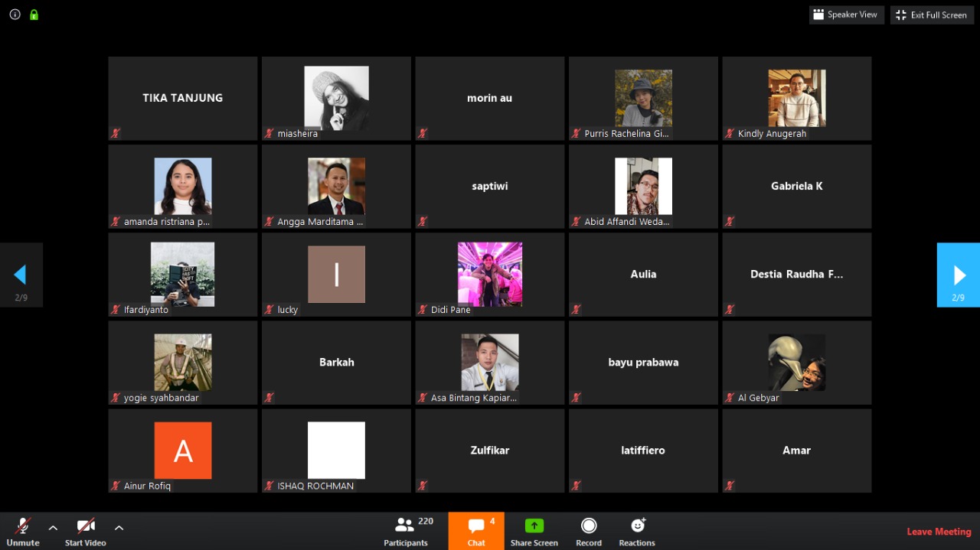Select Didi Pane's video tile
This screenshot has height=550, width=980.
click(x=489, y=274)
